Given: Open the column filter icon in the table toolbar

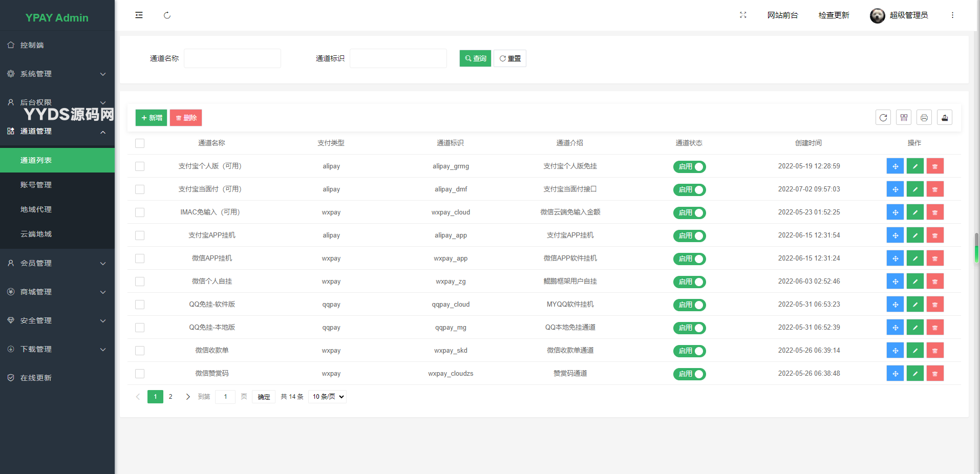Looking at the screenshot, I should pos(904,118).
